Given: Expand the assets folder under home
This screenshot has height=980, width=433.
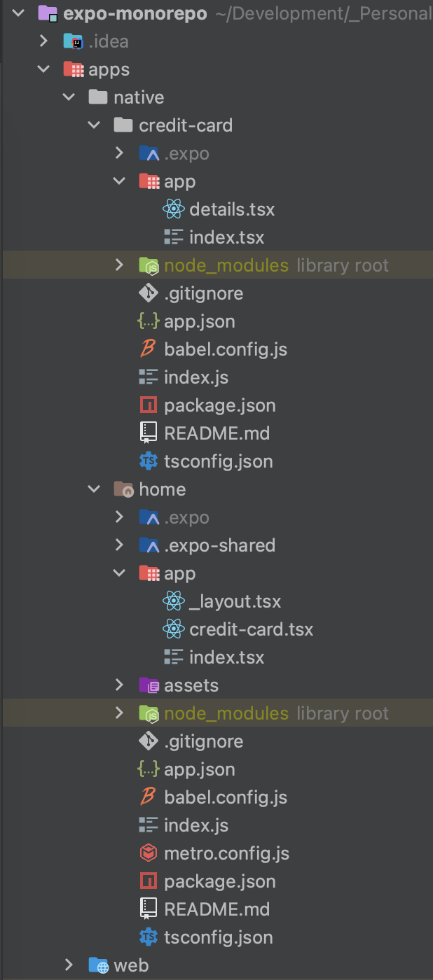Looking at the screenshot, I should (x=118, y=685).
